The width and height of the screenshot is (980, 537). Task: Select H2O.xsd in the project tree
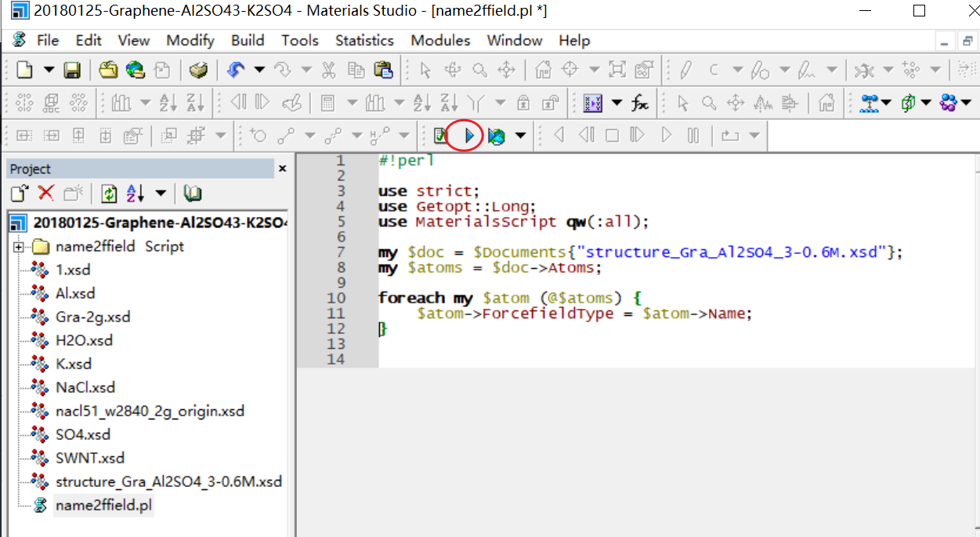click(x=84, y=340)
